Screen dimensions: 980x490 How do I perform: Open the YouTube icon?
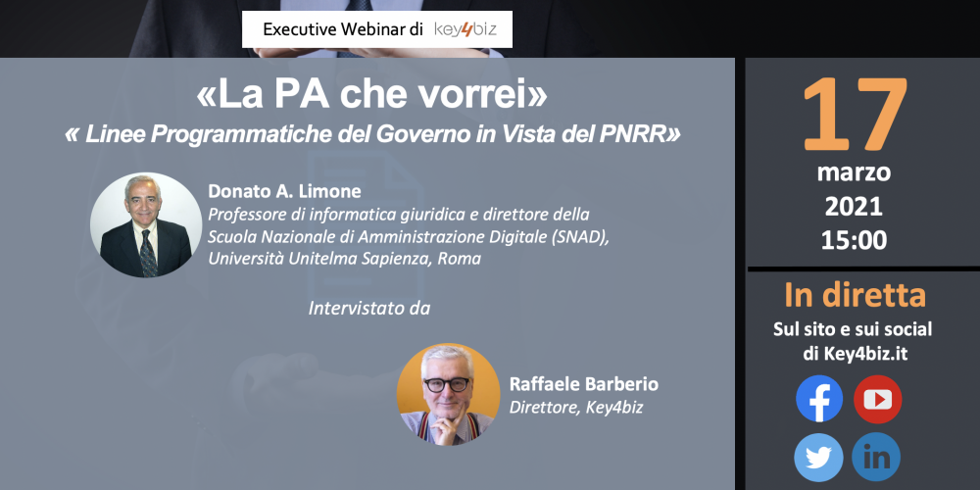click(877, 399)
